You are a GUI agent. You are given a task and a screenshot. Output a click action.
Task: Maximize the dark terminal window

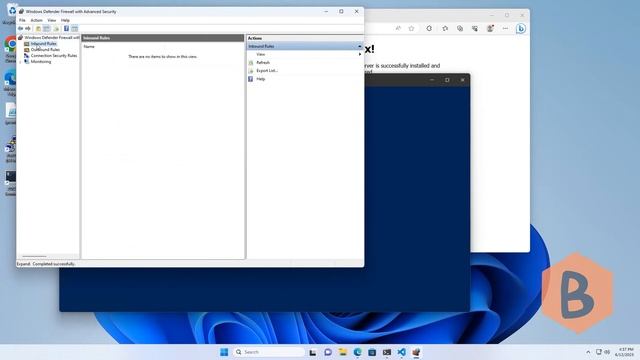point(447,80)
